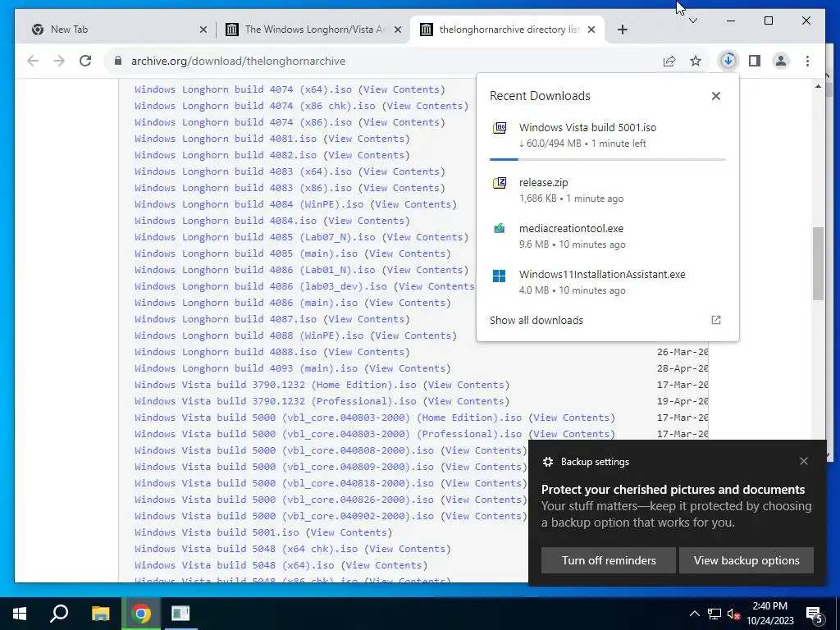View Contents of Longhorn build 4081.iso

[367, 139]
